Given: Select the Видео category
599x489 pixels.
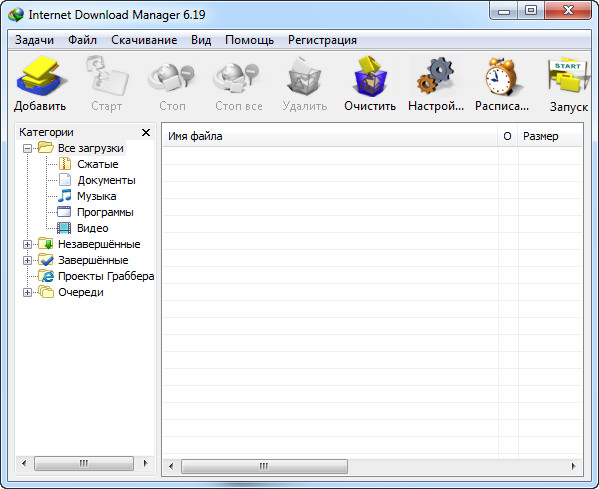Looking at the screenshot, I should (93, 228).
